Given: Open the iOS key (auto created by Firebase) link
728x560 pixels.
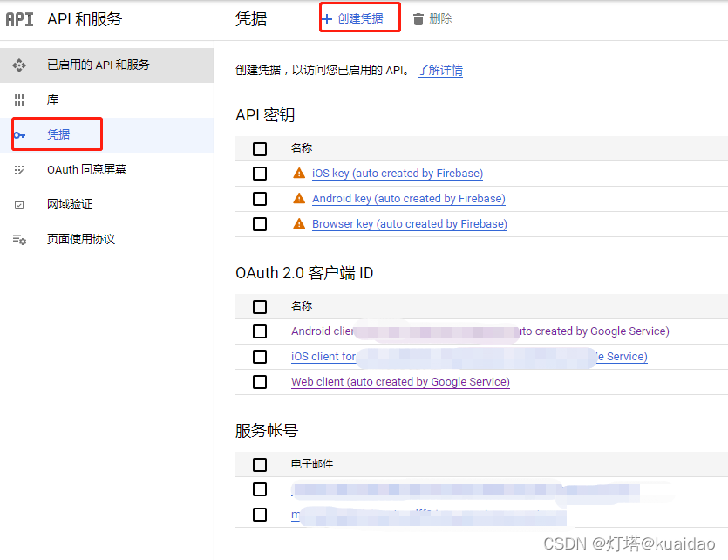Looking at the screenshot, I should [397, 173].
